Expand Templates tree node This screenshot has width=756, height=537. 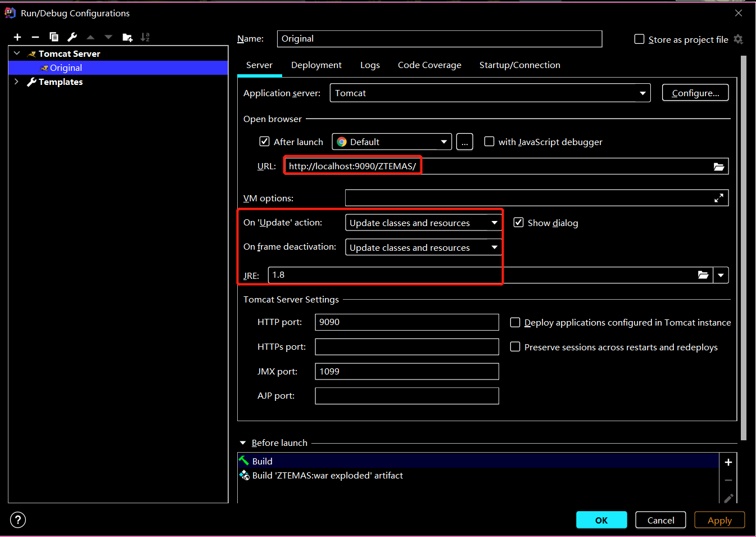(17, 82)
